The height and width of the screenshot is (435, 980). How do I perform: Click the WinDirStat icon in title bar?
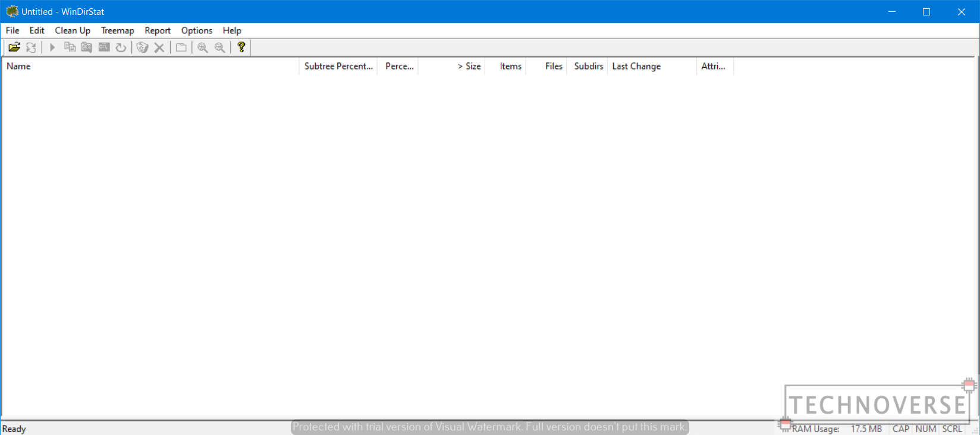coord(12,11)
